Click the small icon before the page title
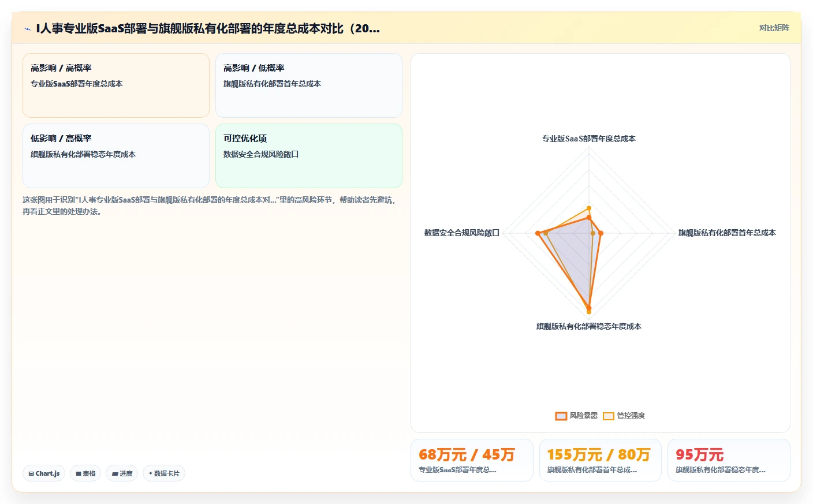The image size is (813, 504). [27, 29]
